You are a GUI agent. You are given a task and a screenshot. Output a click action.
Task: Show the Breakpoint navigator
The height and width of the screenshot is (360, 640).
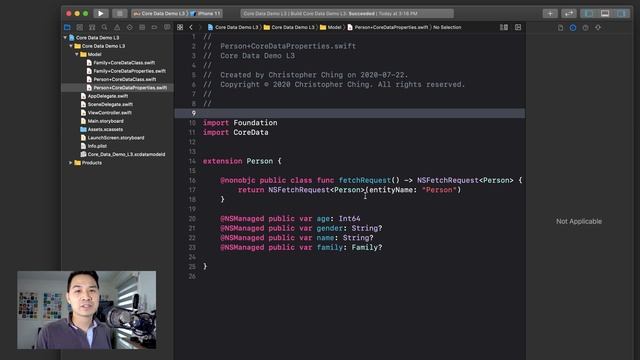pos(154,27)
